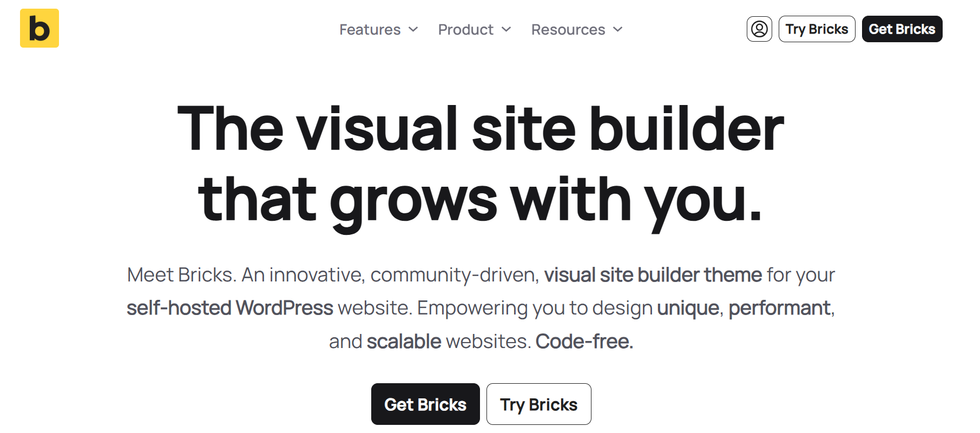Click the header Get Bricks button
This screenshot has height=433, width=980.
click(902, 29)
